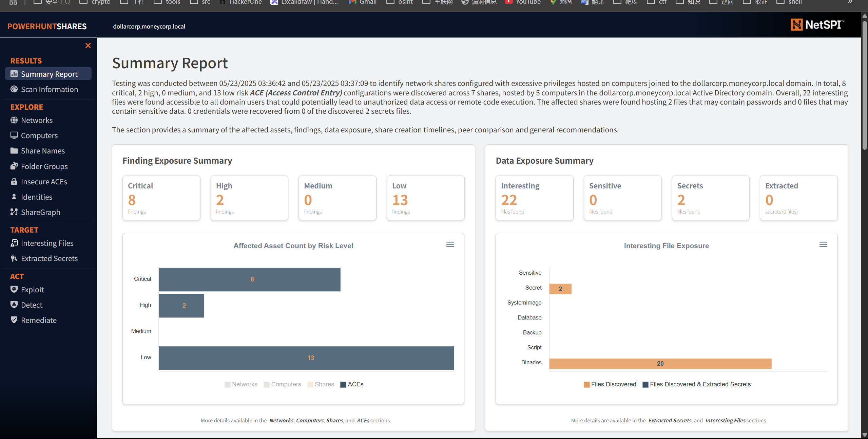Open Summary Report chart icon
868x439 pixels.
14,74
